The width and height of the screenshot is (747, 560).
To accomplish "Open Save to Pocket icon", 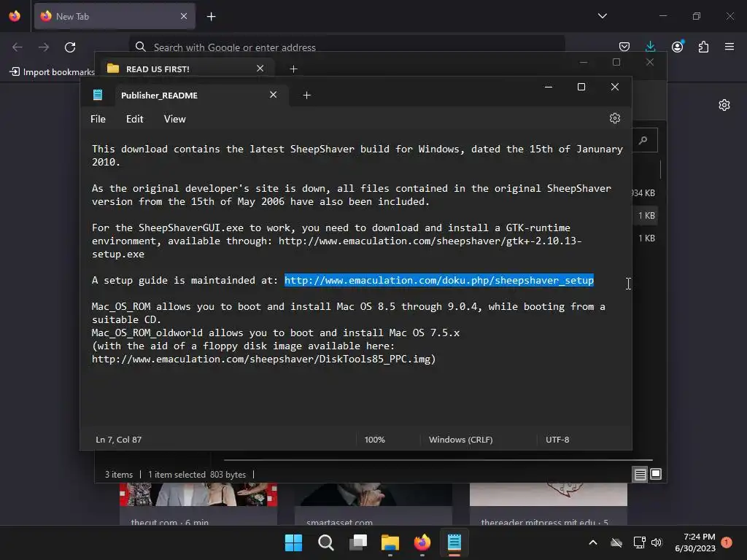I will 624,47.
